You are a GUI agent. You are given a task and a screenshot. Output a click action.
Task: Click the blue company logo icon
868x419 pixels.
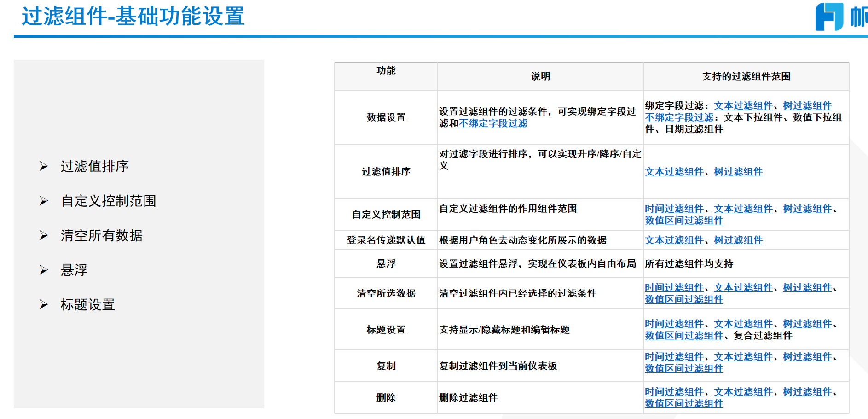click(829, 17)
